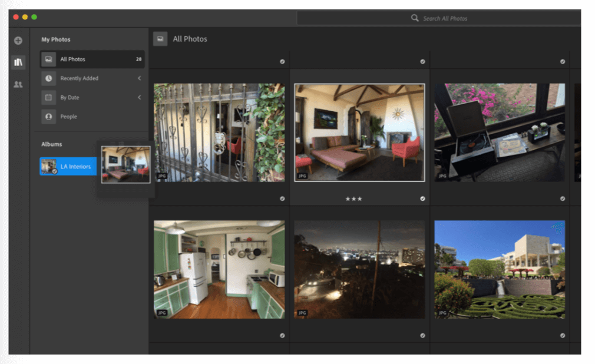Click the Add Photos plus icon
Screen dimensions: 595x364
[18, 41]
